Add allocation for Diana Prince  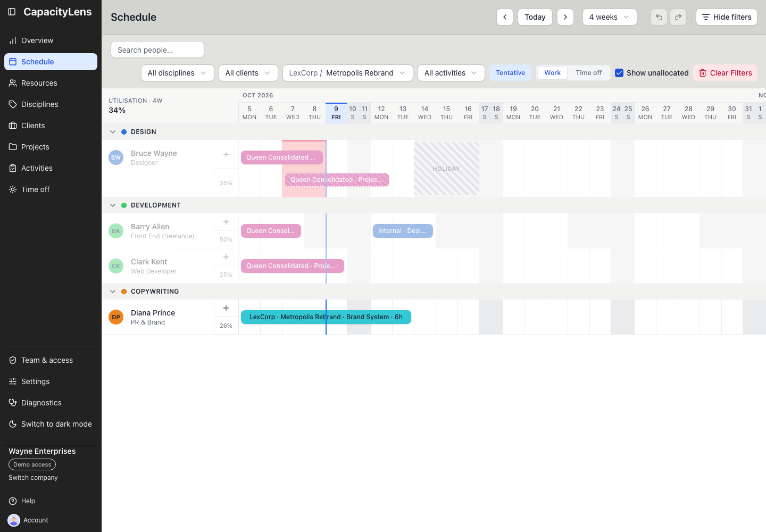point(226,308)
